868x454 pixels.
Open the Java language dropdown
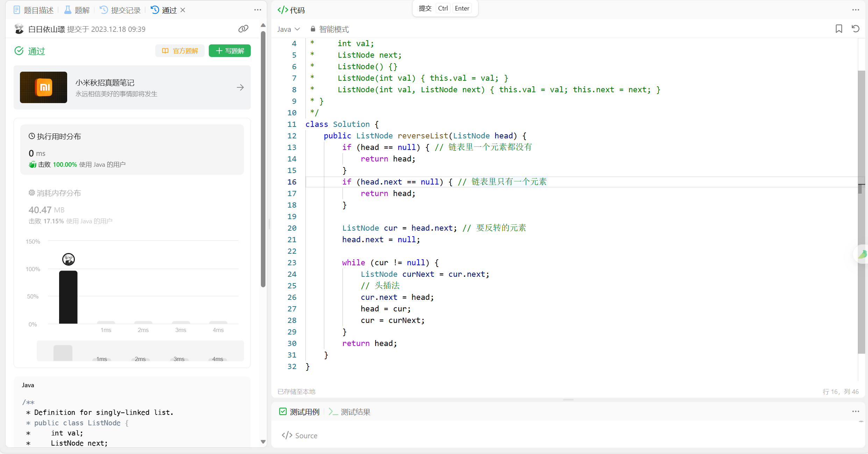(289, 29)
